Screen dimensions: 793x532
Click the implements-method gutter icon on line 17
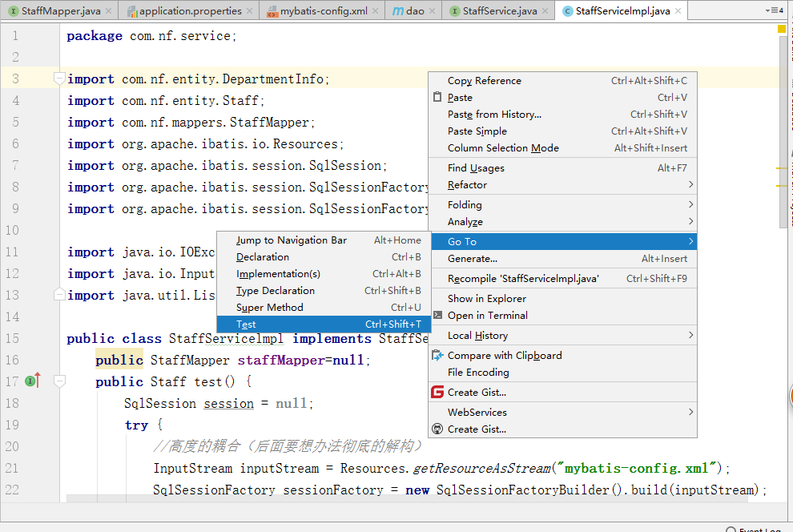(x=32, y=381)
